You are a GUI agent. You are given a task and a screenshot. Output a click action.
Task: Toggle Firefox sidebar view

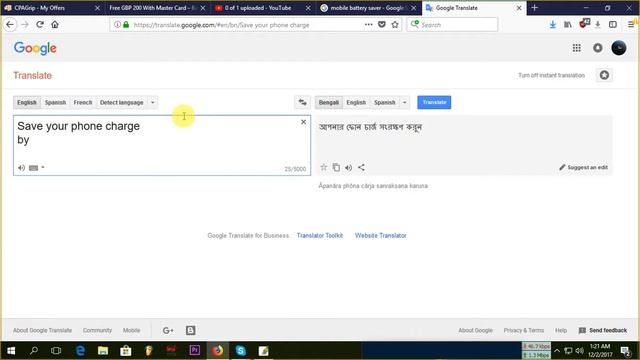tap(613, 24)
